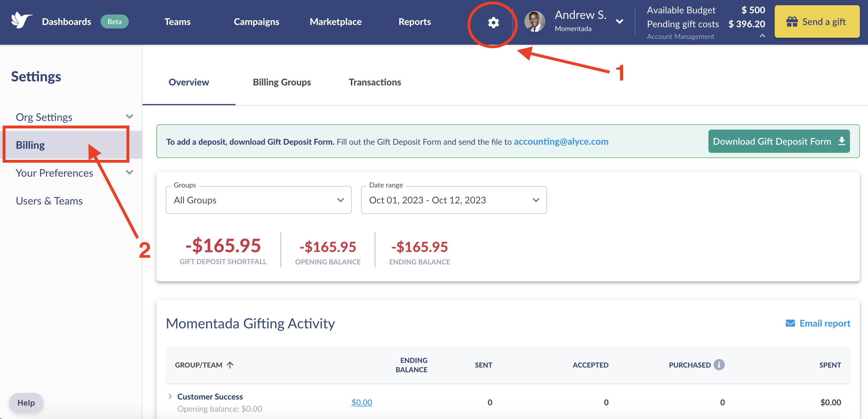Open the Date range dropdown
Image resolution: width=868 pixels, height=419 pixels.
[453, 200]
